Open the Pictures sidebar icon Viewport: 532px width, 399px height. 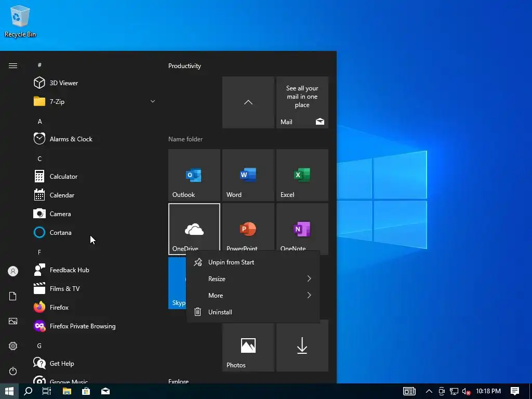click(x=13, y=321)
